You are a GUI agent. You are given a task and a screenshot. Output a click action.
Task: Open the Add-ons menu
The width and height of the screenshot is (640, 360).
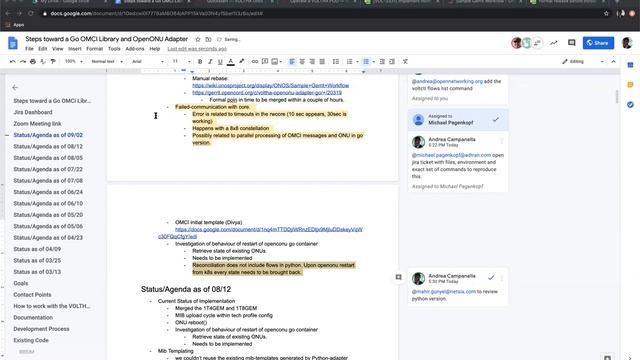tap(135, 49)
